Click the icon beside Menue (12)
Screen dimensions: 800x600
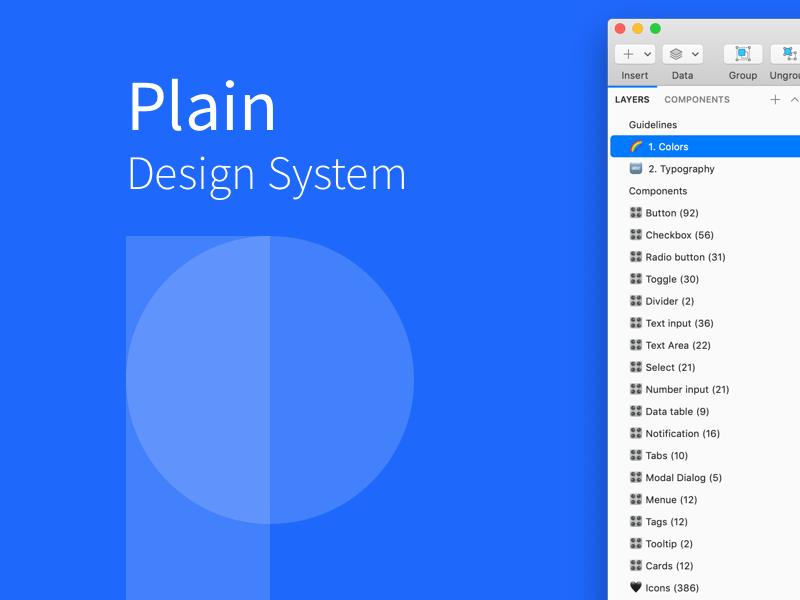636,499
